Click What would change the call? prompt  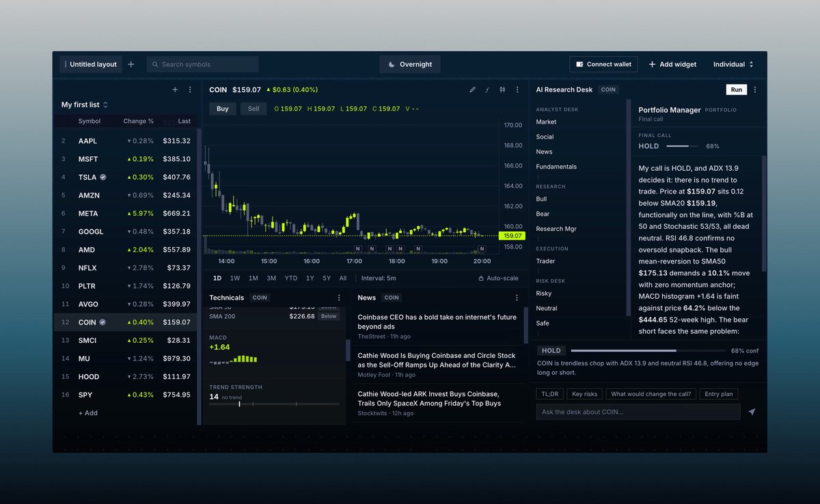click(651, 394)
